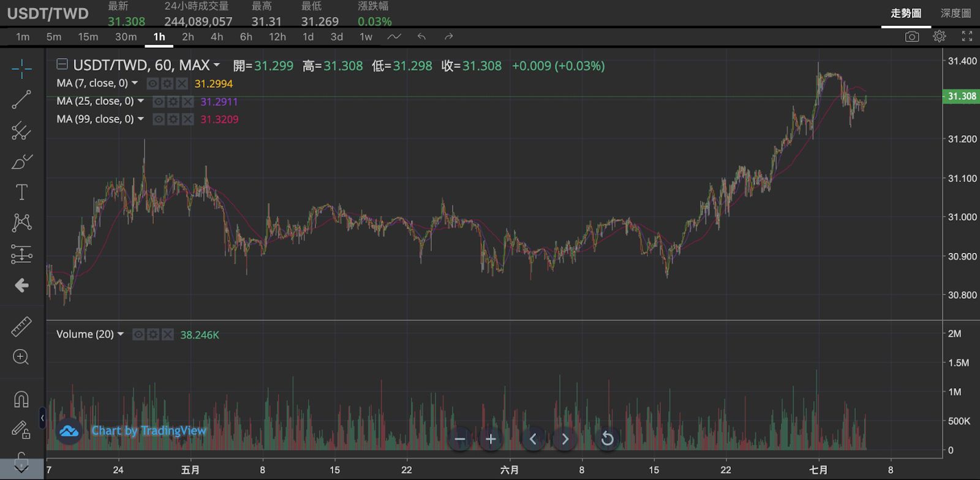
Task: Select the ruler measure tool
Action: click(21, 326)
